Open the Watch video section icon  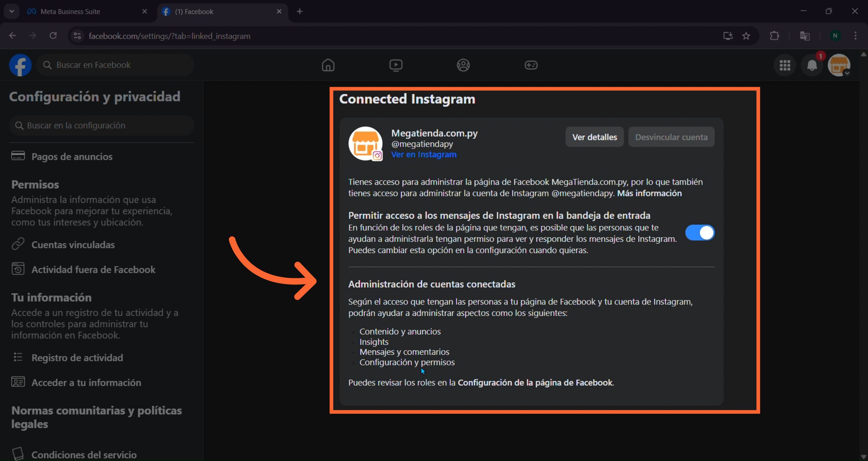tap(396, 65)
